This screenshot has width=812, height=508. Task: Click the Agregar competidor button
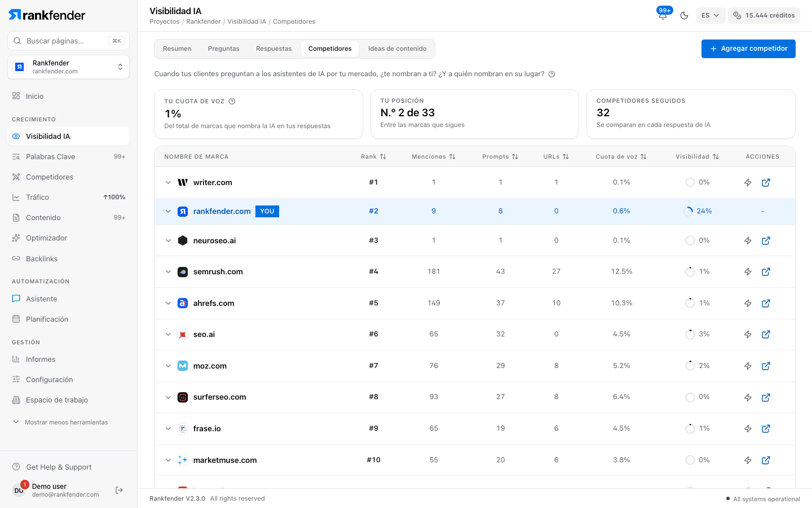click(748, 49)
